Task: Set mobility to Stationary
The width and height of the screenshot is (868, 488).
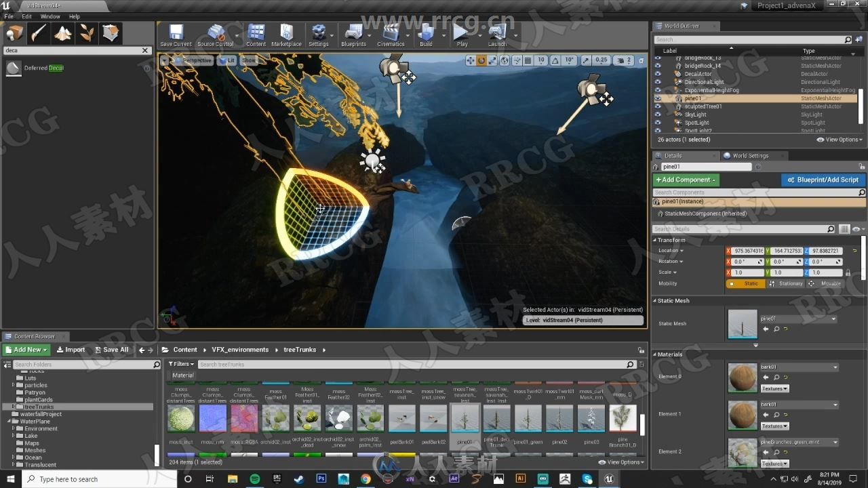Action: tap(786, 283)
